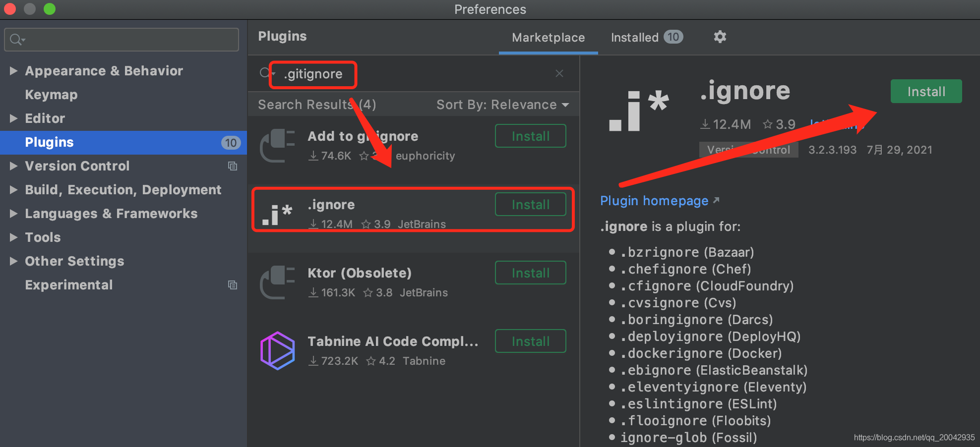The image size is (980, 447).
Task: Clear the plugin search field
Action: coord(559,74)
